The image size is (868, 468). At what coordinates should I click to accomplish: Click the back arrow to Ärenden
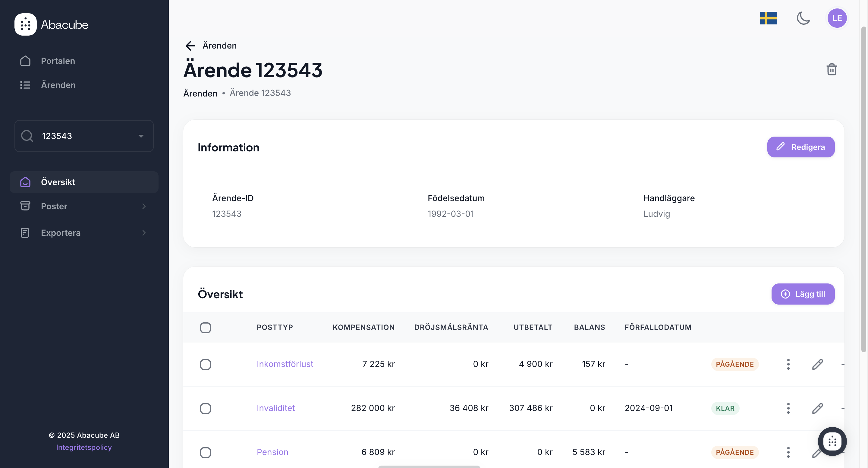[190, 46]
